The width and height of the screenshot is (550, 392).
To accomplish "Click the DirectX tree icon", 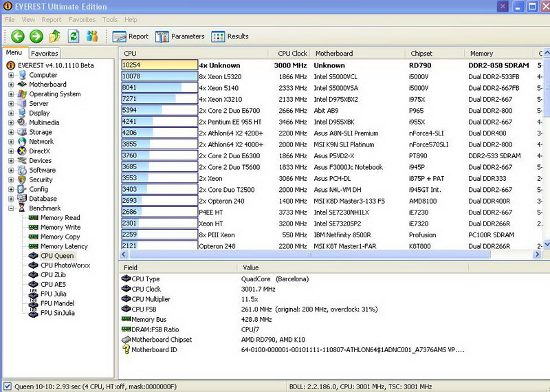I will point(22,151).
